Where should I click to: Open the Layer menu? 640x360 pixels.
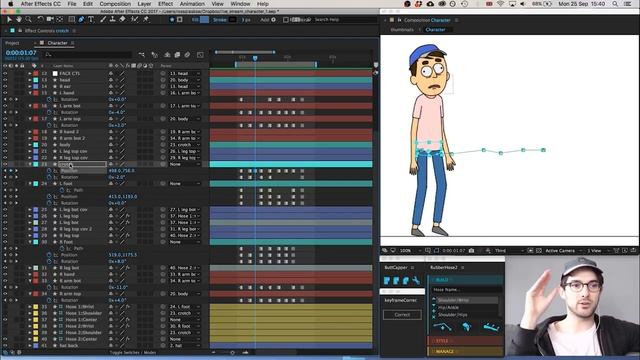click(144, 4)
